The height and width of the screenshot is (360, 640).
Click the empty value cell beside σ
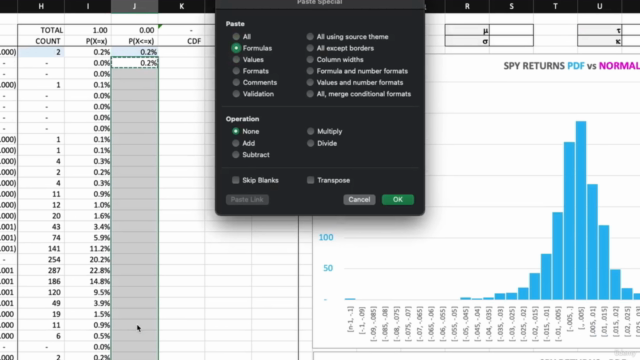(511, 41)
